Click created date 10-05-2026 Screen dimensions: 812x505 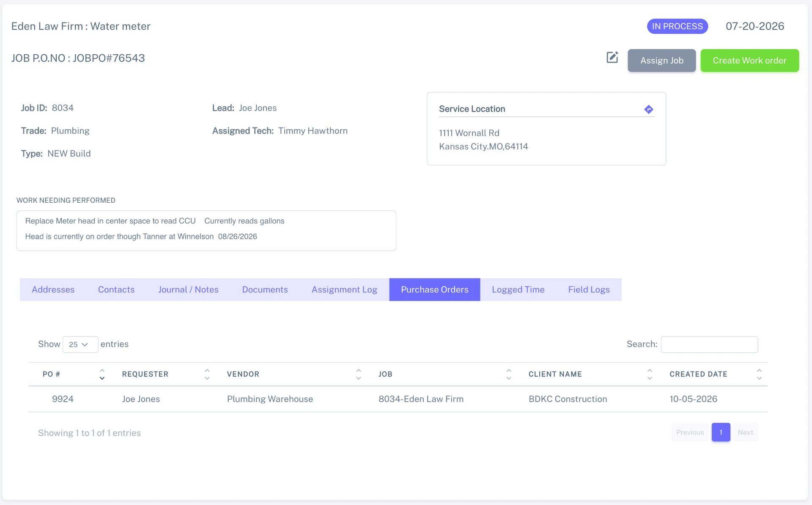point(693,399)
